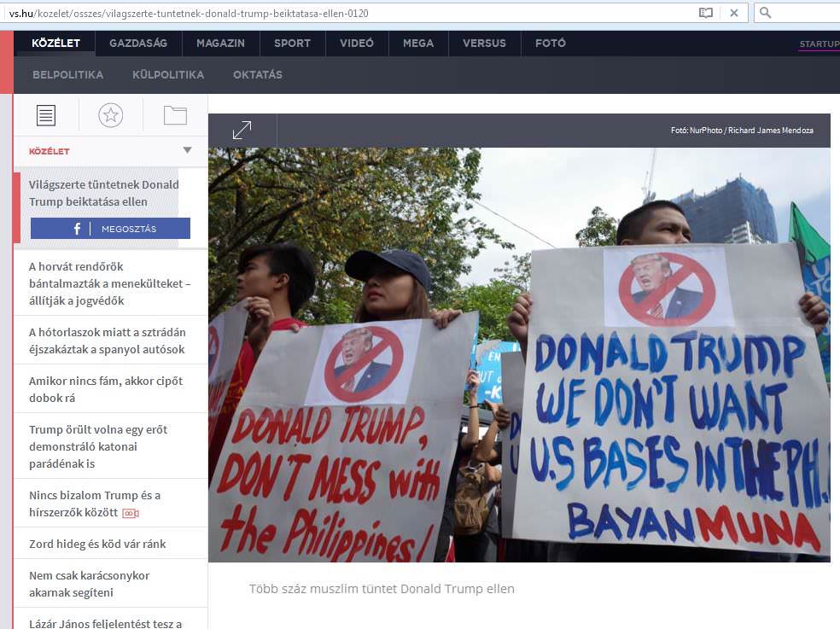This screenshot has width=840, height=629.
Task: Open the MAGAZIN section
Action: [221, 44]
